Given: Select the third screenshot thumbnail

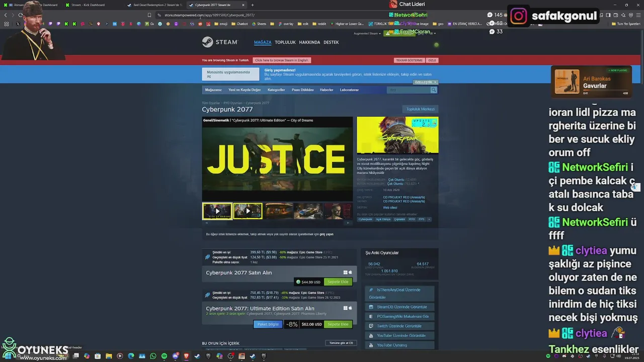Looking at the screenshot, I should coord(278,211).
